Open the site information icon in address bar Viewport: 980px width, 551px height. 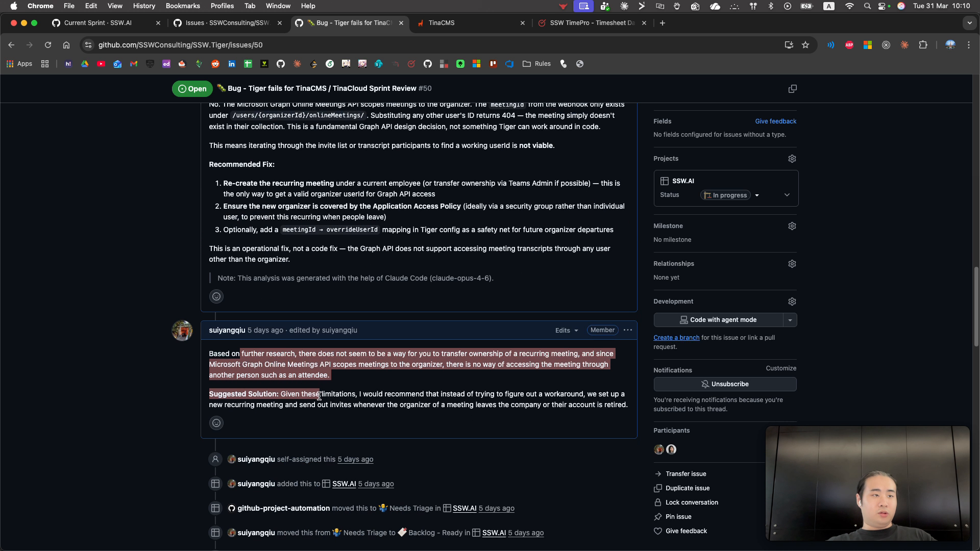click(88, 45)
